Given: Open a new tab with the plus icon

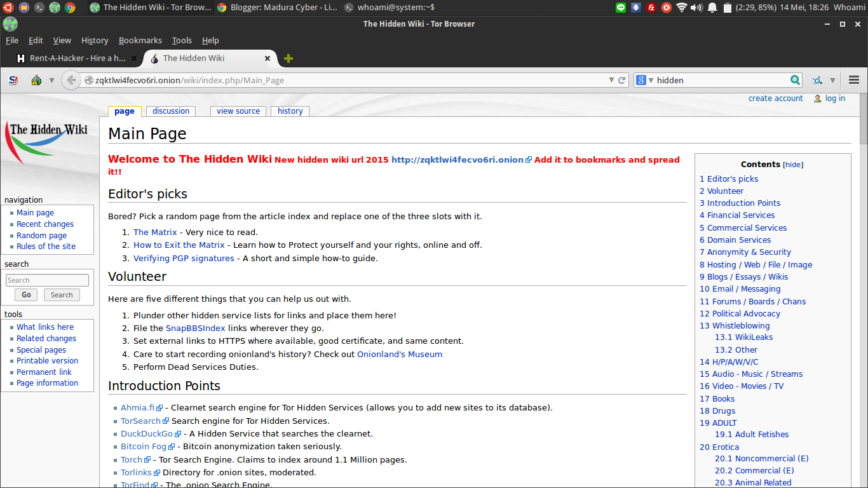Looking at the screenshot, I should (x=288, y=58).
